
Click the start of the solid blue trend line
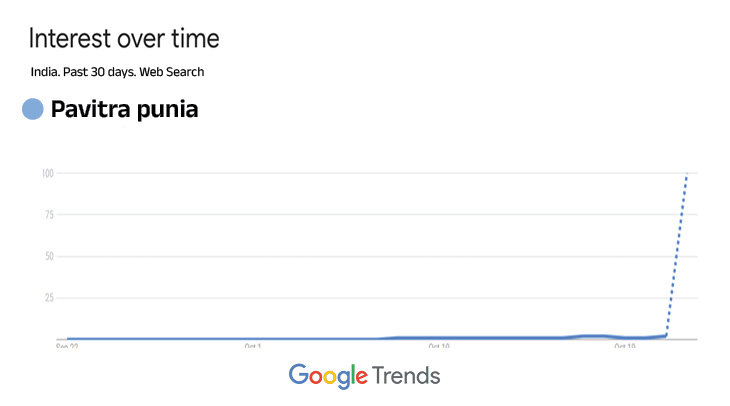[x=68, y=339]
